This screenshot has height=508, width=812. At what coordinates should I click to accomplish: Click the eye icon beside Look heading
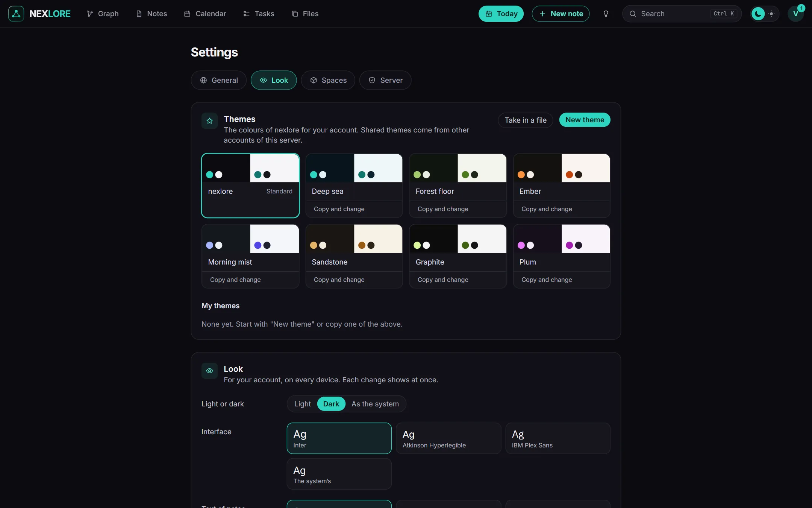[x=209, y=371]
